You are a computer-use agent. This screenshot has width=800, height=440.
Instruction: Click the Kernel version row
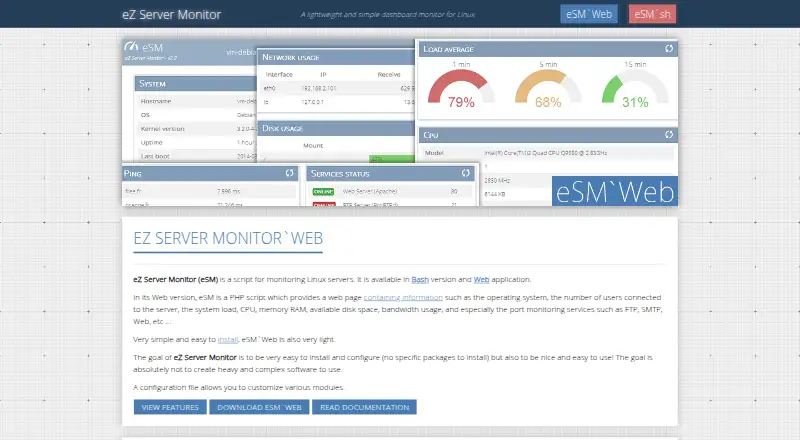pyautogui.click(x=196, y=129)
